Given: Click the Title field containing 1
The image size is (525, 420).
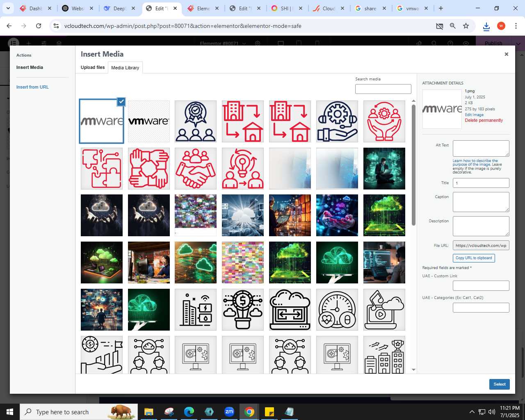Looking at the screenshot, I should tap(481, 183).
